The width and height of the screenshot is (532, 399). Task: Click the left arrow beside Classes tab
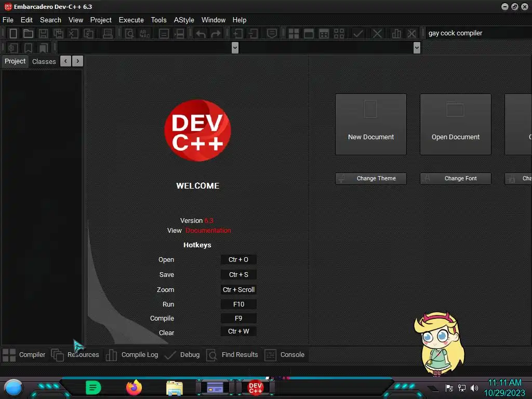coord(65,61)
